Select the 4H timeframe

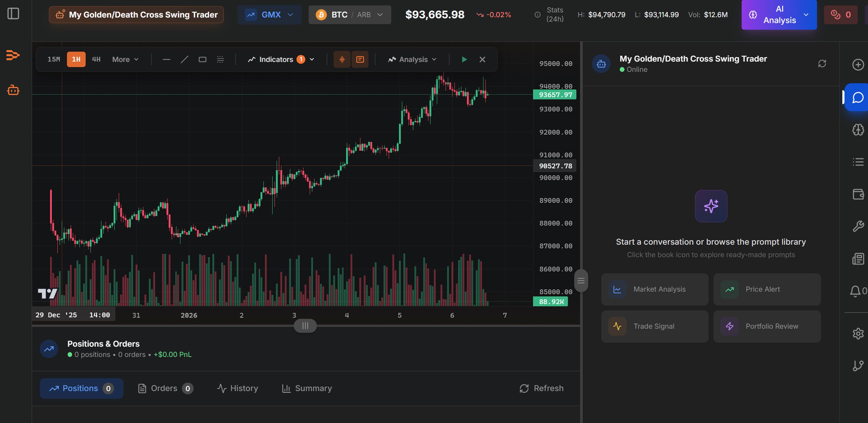(96, 60)
